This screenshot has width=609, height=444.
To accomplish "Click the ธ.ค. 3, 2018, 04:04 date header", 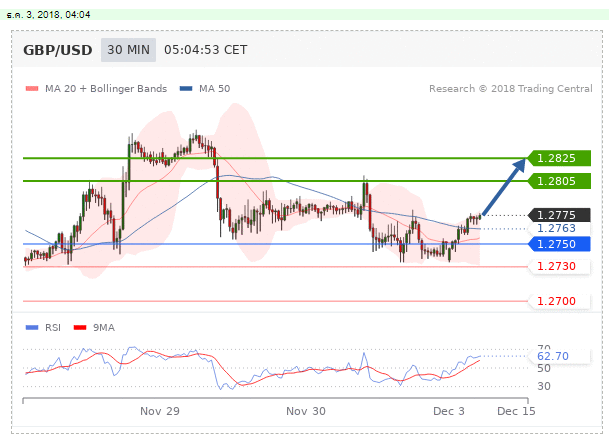I will (49, 15).
